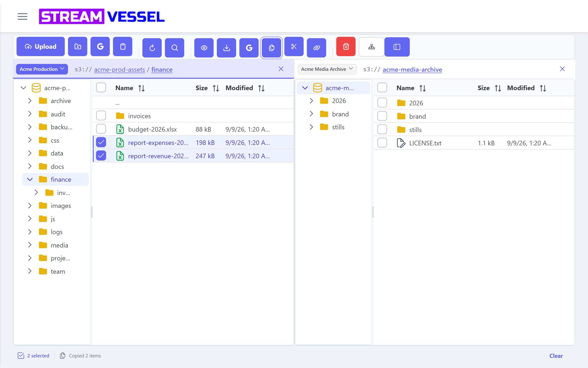This screenshot has width=588, height=368.
Task: Click the Copied 2 items status entry
Action: 80,356
